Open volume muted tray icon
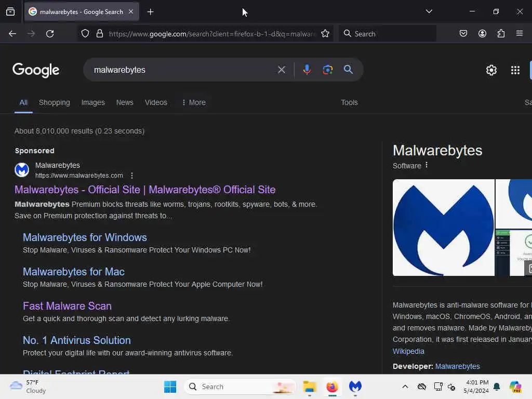 click(451, 387)
